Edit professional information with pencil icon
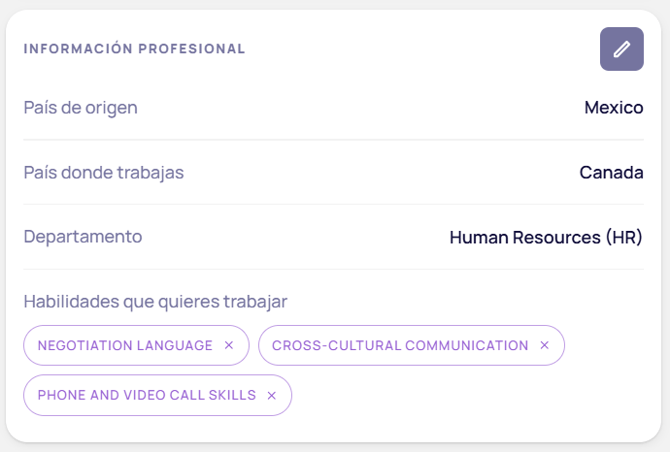This screenshot has width=670, height=452. click(x=621, y=49)
